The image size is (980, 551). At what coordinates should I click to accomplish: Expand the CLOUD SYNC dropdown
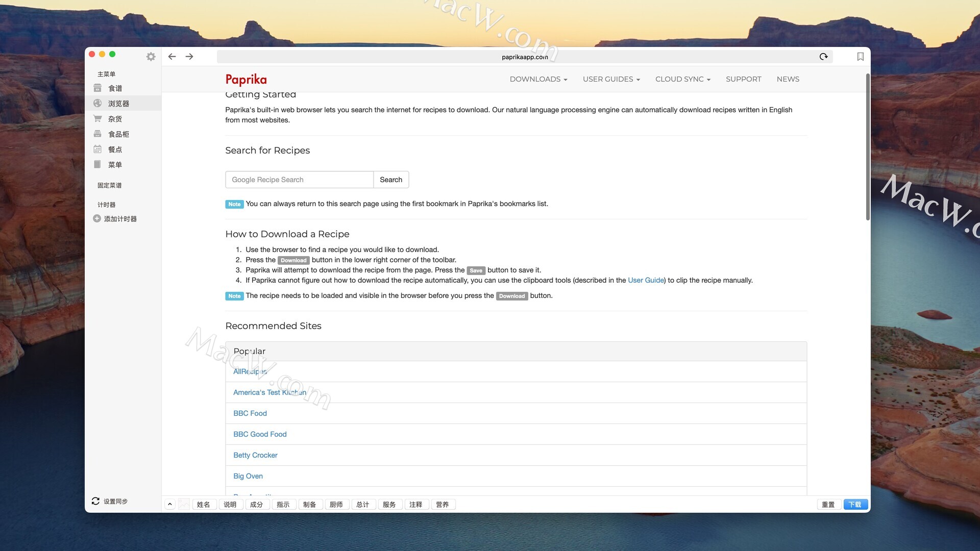[x=683, y=79]
